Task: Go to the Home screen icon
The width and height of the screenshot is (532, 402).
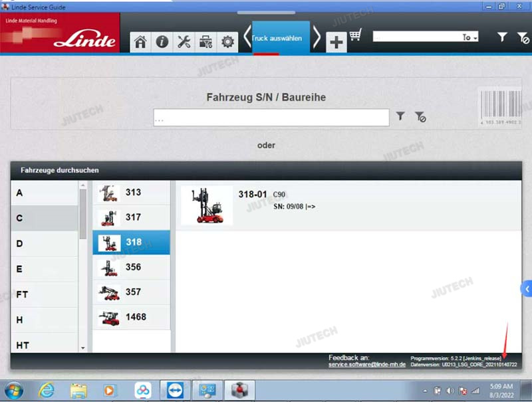Action: pos(140,42)
